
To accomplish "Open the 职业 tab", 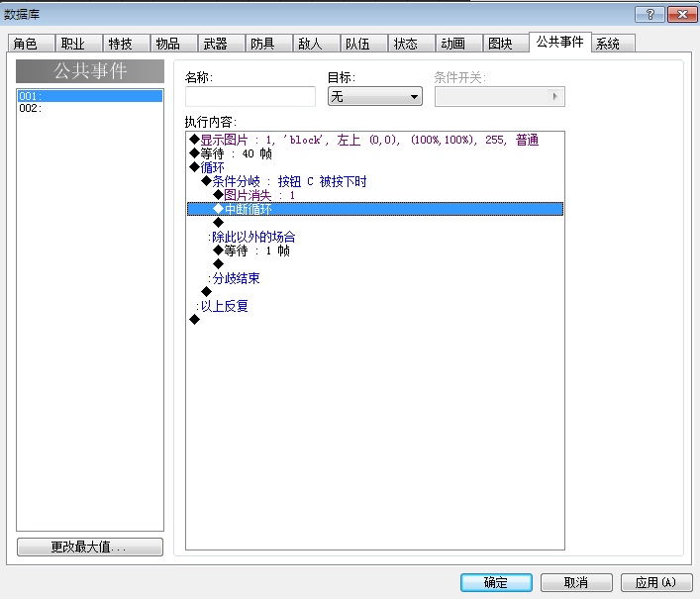I will tap(78, 44).
